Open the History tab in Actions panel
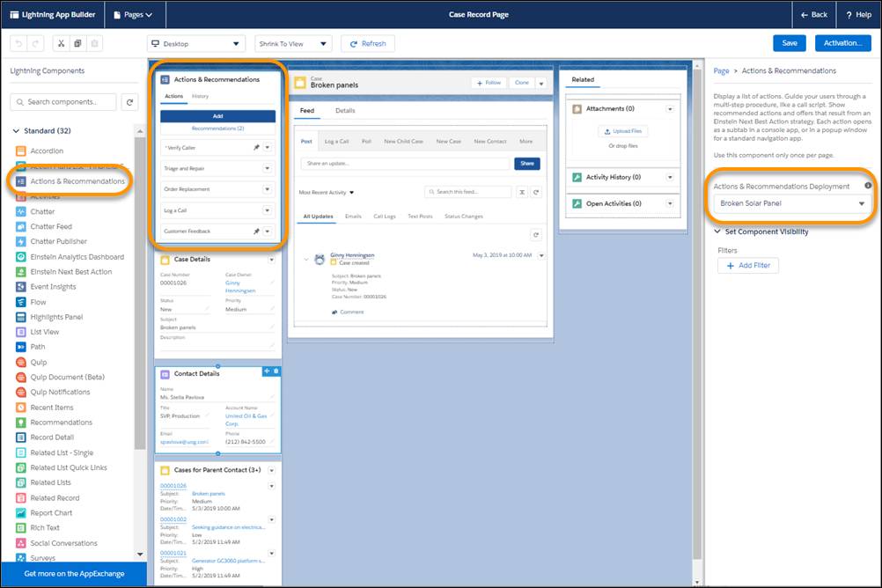The image size is (882, 588). click(x=200, y=96)
